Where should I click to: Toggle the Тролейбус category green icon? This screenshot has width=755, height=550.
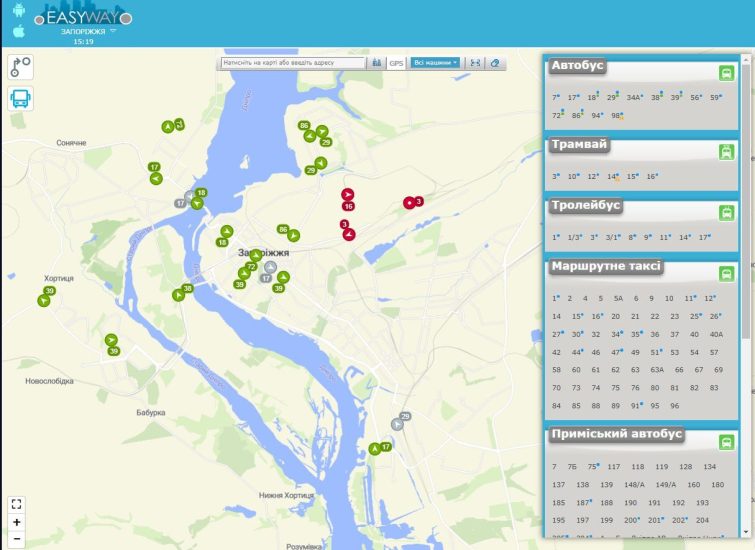coord(726,212)
